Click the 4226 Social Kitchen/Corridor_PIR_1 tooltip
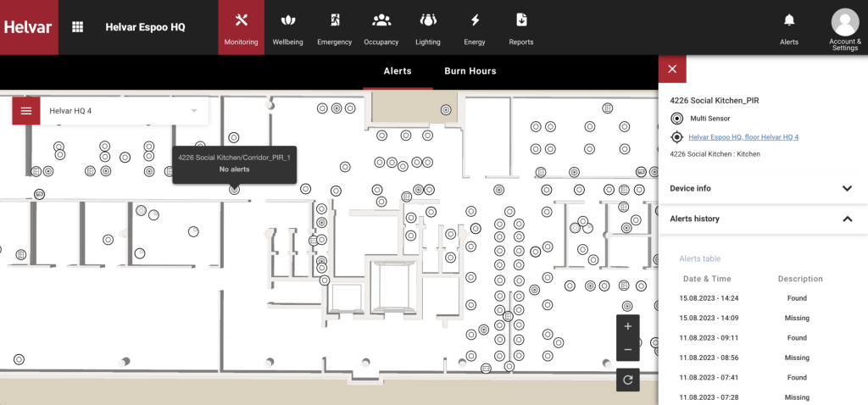This screenshot has width=868, height=405. [234, 164]
